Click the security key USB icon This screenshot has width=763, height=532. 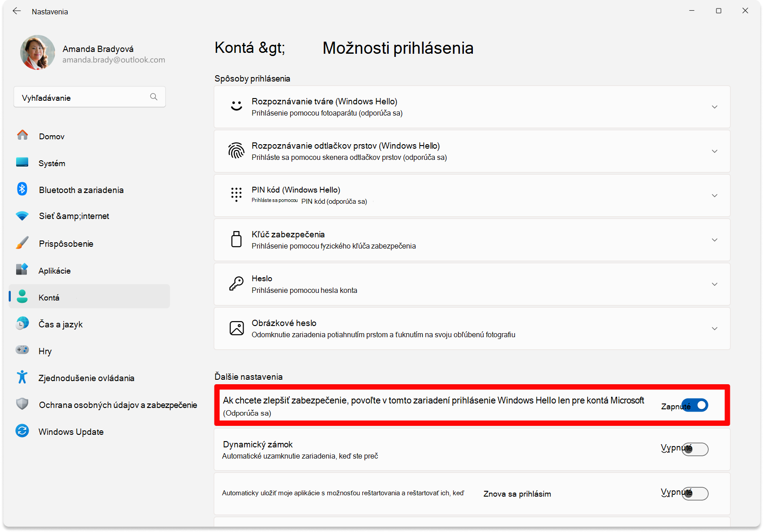click(236, 239)
